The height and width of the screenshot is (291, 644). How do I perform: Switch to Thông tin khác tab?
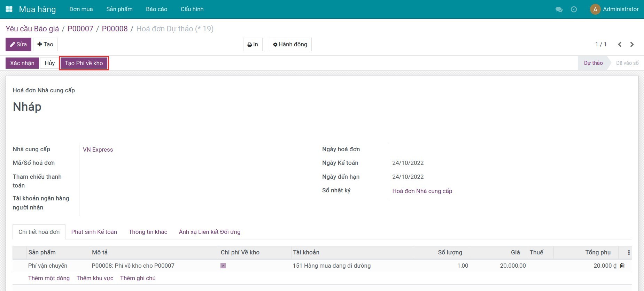pos(148,232)
